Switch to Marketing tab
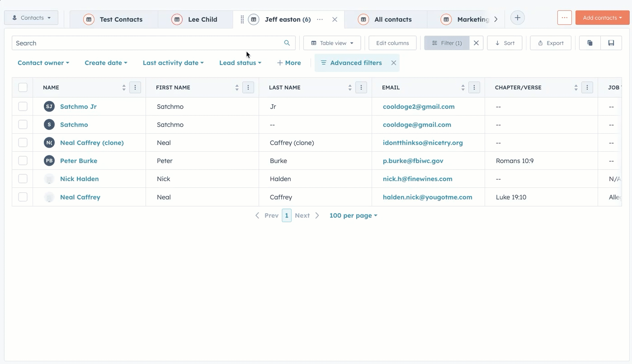The height and width of the screenshot is (364, 632). point(466,19)
